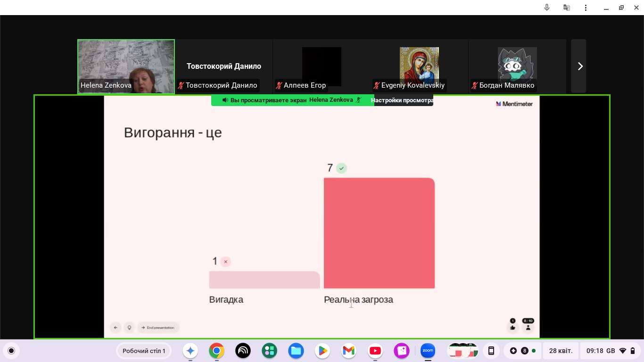The image size is (644, 362).
Task: Click muted mic icon of Богдан Малявко
Action: pos(474,85)
